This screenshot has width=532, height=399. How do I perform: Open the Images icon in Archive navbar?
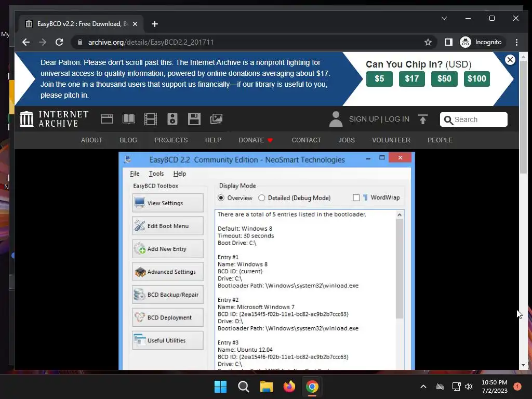(216, 119)
